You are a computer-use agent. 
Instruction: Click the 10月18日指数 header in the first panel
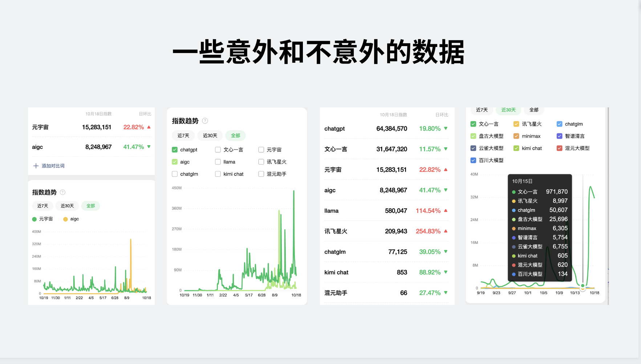98,114
